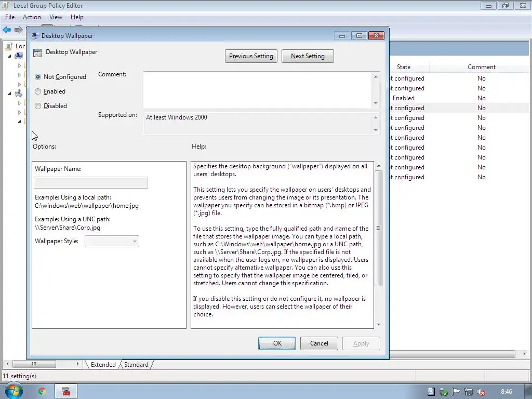The width and height of the screenshot is (532, 399).
Task: Click the tree pane scroll left arrow
Action: point(7,364)
